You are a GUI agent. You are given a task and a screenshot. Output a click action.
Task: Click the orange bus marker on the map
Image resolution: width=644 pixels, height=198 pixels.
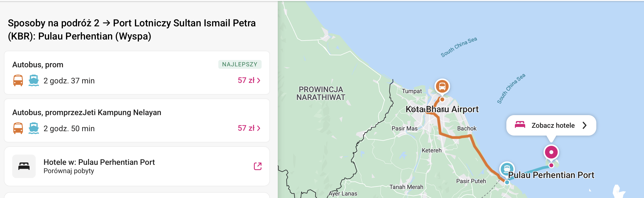(442, 86)
